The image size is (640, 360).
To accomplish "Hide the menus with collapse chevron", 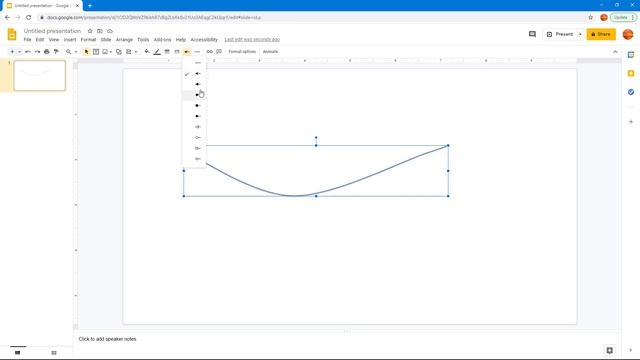I will [615, 52].
